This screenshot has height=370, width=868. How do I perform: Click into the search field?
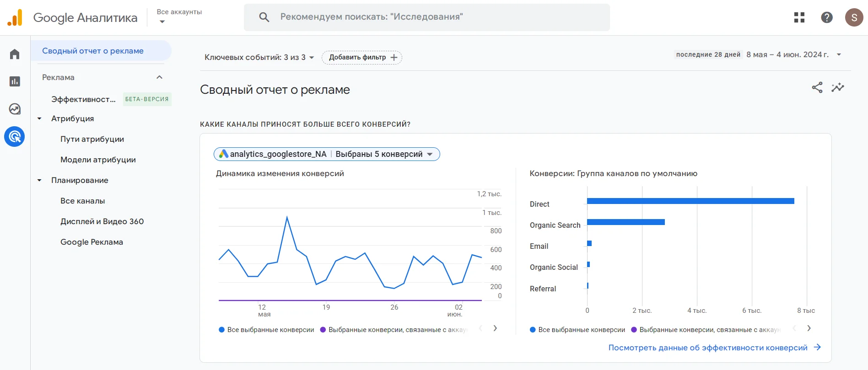pyautogui.click(x=427, y=17)
